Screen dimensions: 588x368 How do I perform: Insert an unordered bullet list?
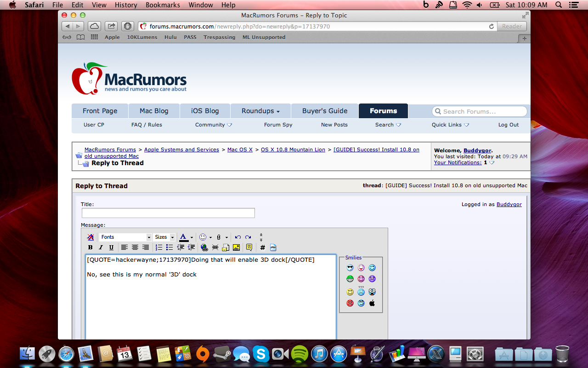tap(170, 247)
